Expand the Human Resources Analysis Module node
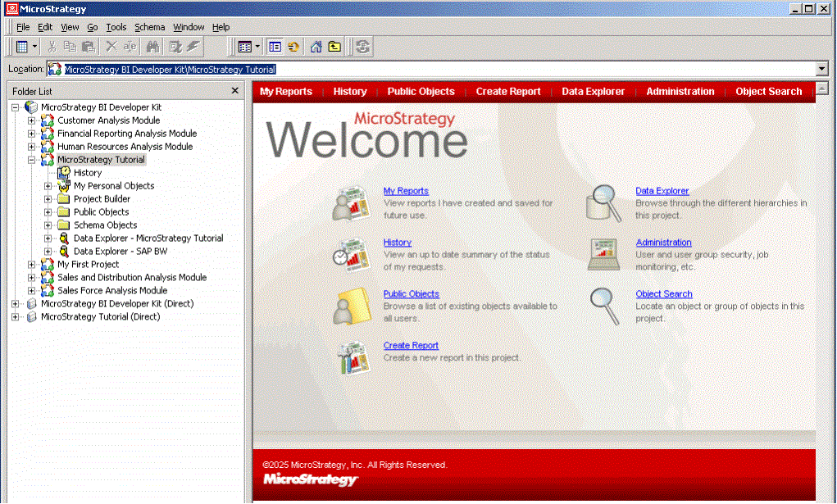This screenshot has width=837, height=504. click(31, 147)
